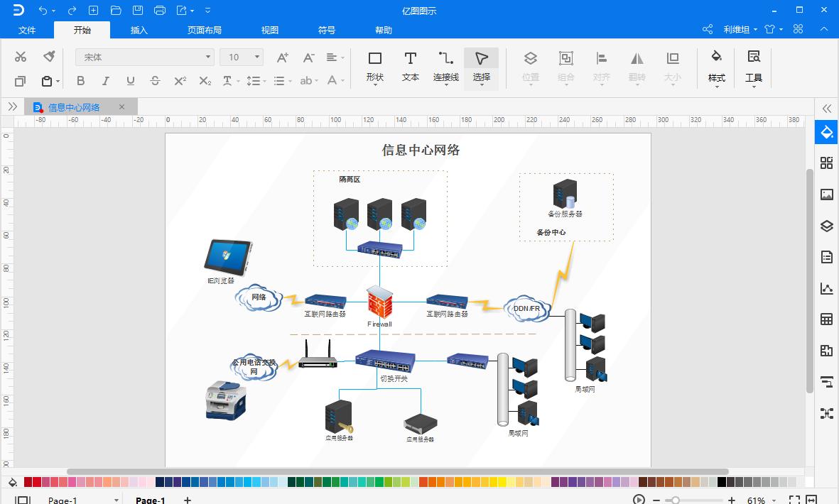Click the Cut scissors icon
The height and width of the screenshot is (504, 839).
tap(21, 57)
